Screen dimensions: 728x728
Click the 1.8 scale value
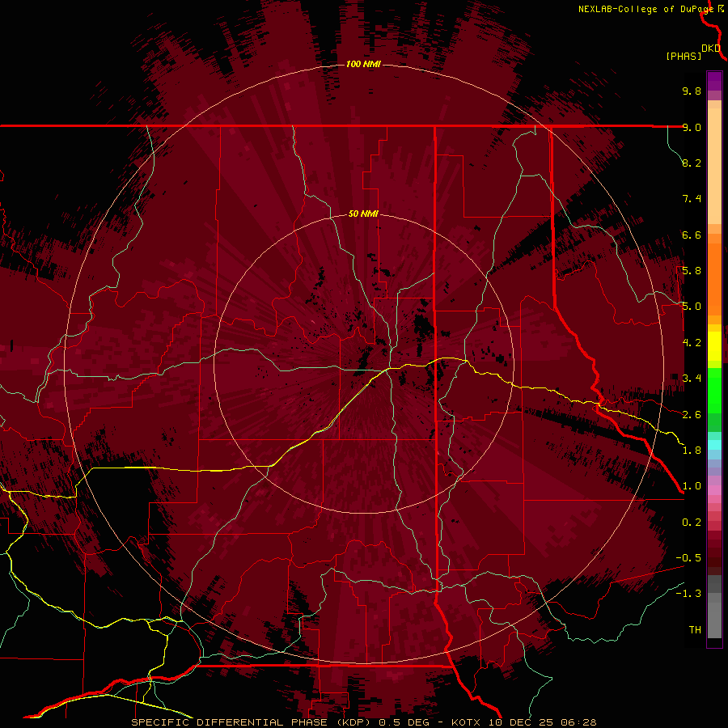[692, 451]
